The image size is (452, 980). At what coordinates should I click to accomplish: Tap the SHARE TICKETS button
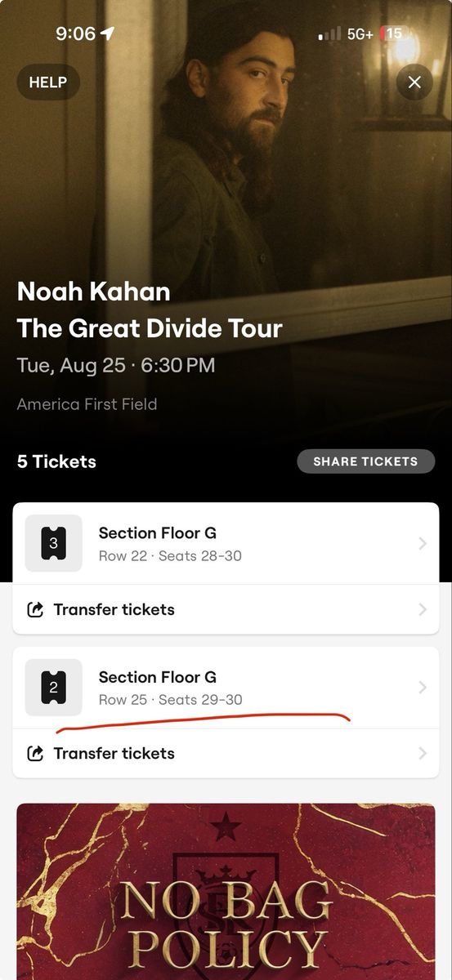click(x=365, y=461)
